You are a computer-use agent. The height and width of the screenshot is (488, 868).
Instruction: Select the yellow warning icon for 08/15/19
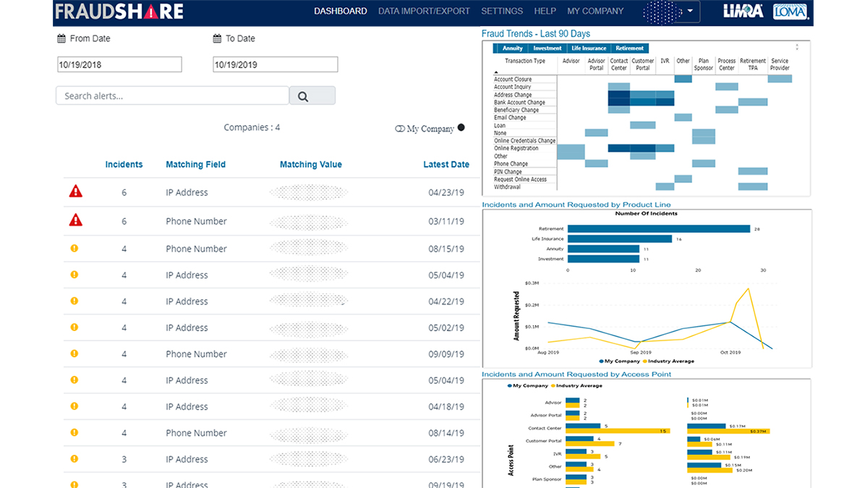(74, 248)
